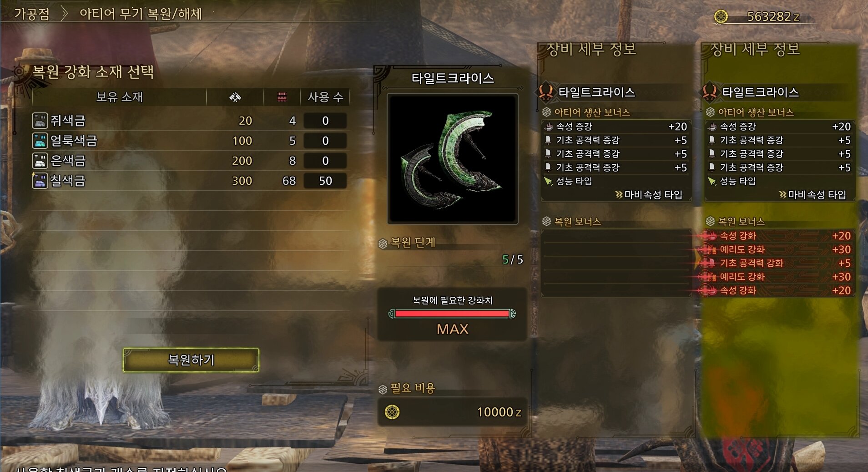The image size is (868, 472).
Task: Select the 쥐색금 usage count field
Action: (x=325, y=121)
